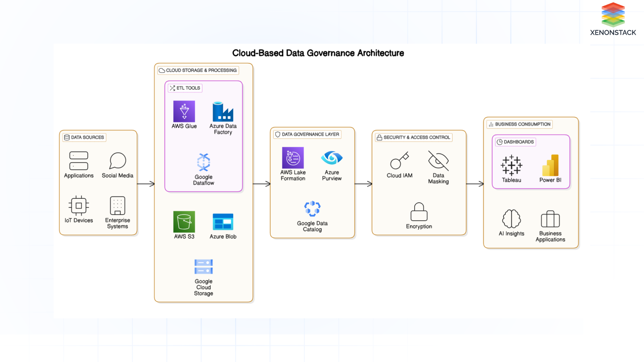The height and width of the screenshot is (362, 644).
Task: Click the AWS Lake Formation text label
Action: pyautogui.click(x=293, y=175)
